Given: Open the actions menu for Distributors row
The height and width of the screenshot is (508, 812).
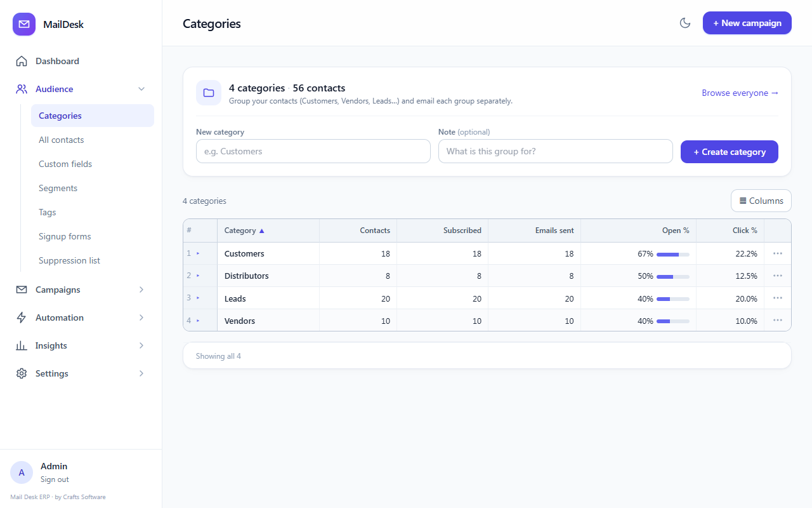Looking at the screenshot, I should [778, 276].
